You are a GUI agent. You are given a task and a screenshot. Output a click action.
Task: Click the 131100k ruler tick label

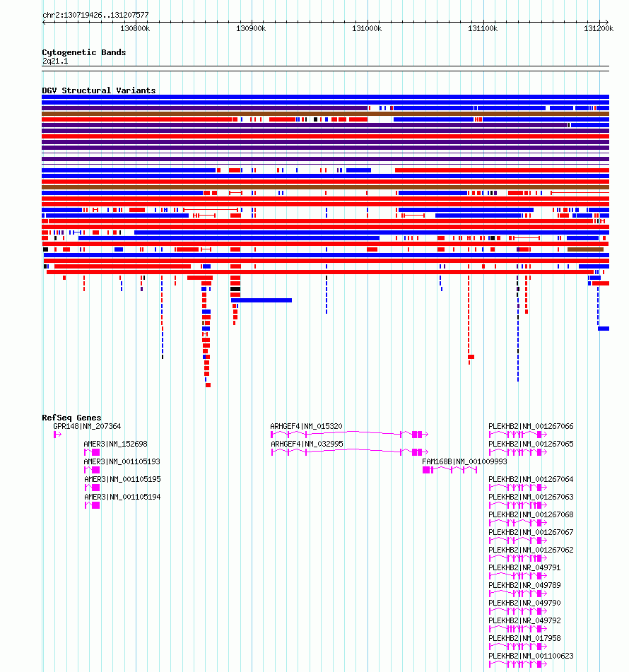pyautogui.click(x=483, y=29)
